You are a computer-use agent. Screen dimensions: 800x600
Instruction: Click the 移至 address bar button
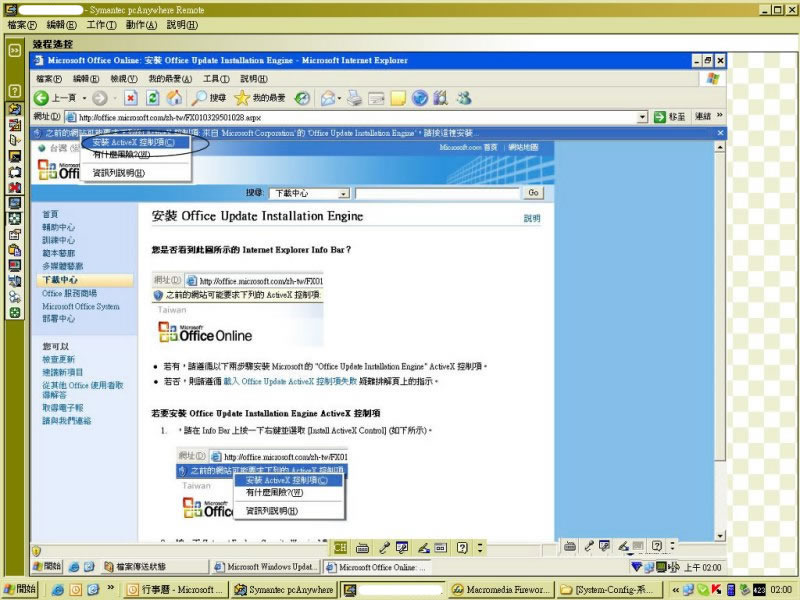(669, 116)
